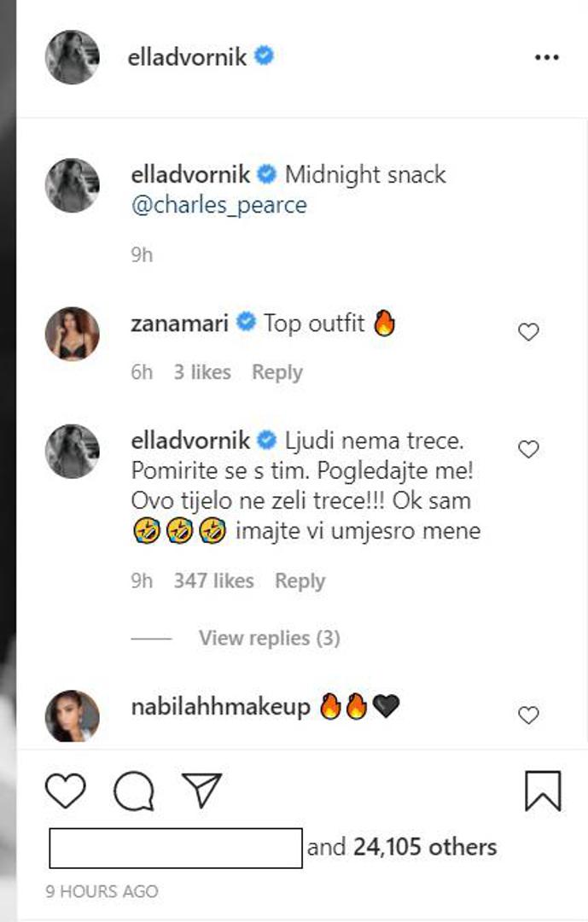
Task: Reply to zanamari's comment
Action: tap(277, 372)
